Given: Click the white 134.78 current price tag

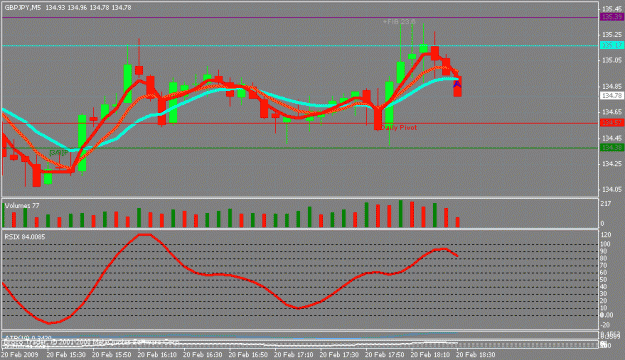Looking at the screenshot, I should click(612, 96).
